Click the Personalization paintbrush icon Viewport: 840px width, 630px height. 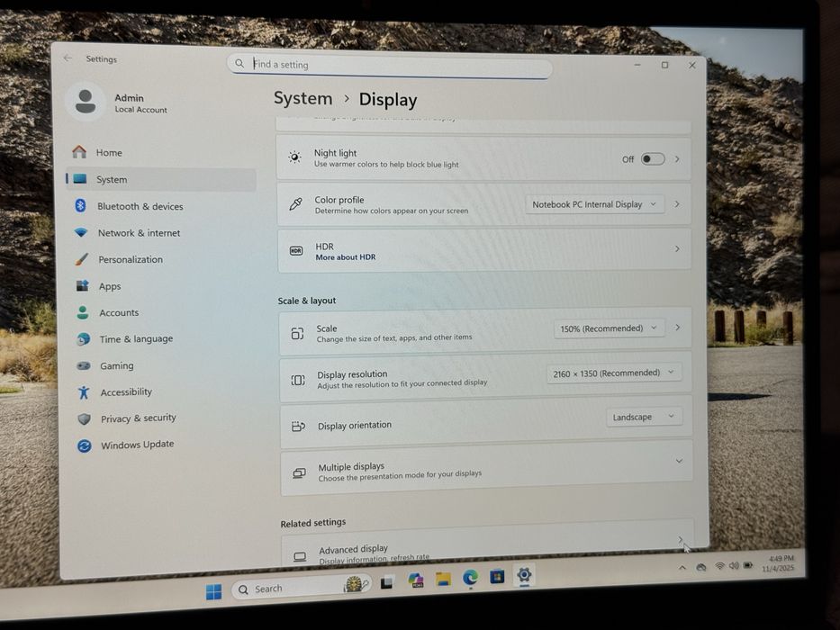click(x=81, y=259)
